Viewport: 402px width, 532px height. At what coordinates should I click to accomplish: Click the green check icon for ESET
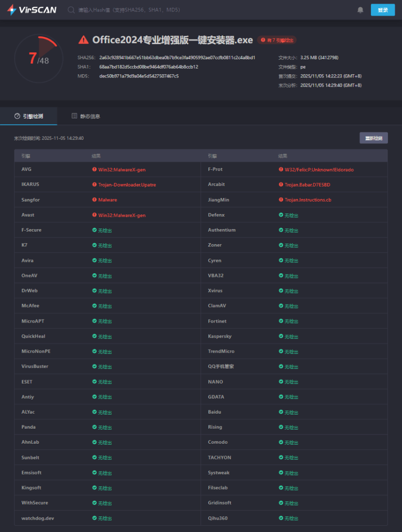click(x=95, y=382)
